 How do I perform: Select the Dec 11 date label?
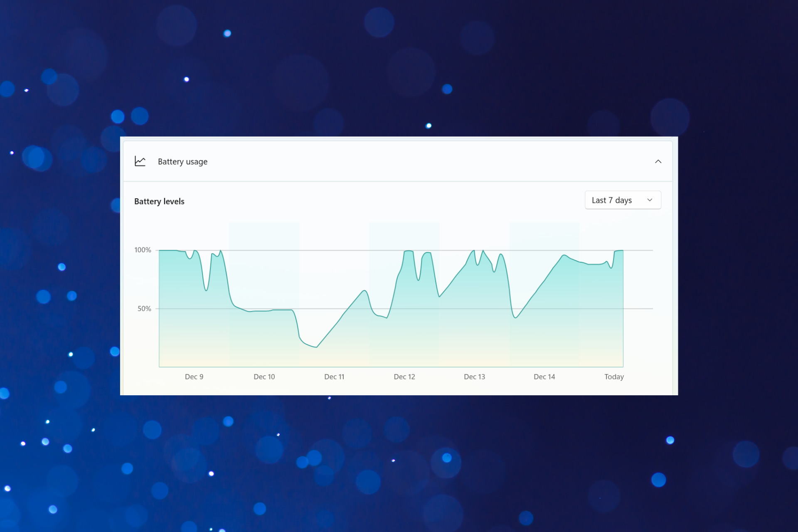point(334,377)
